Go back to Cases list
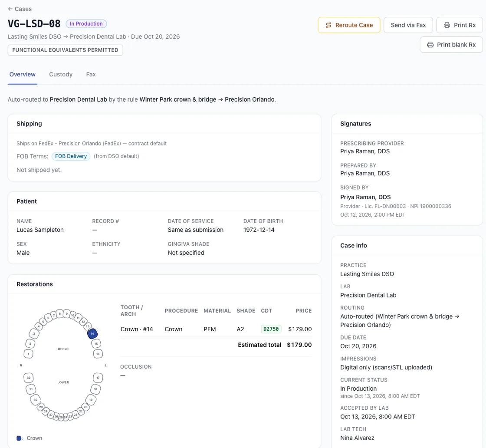The image size is (486, 448). [20, 9]
